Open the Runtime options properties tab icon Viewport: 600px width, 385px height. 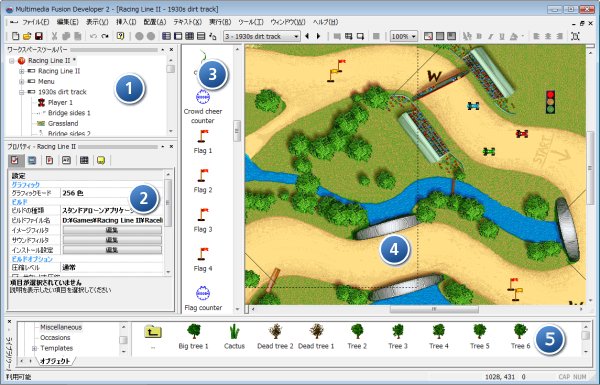49,160
